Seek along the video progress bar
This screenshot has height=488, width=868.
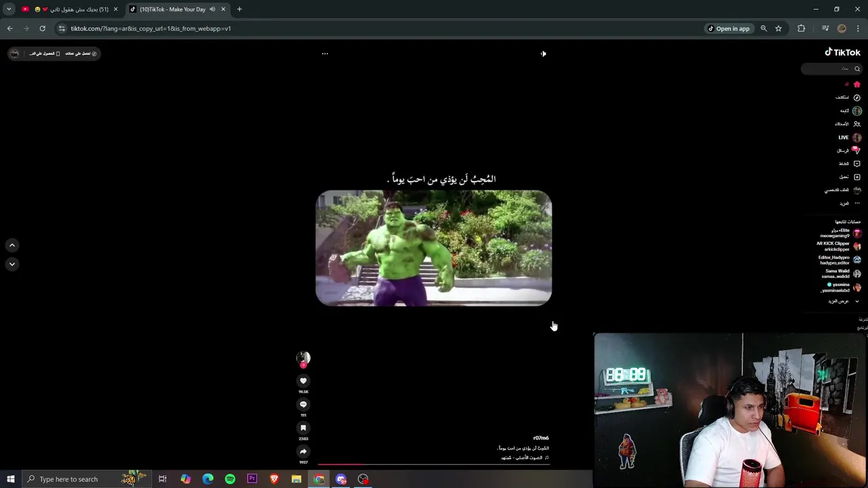point(434,465)
